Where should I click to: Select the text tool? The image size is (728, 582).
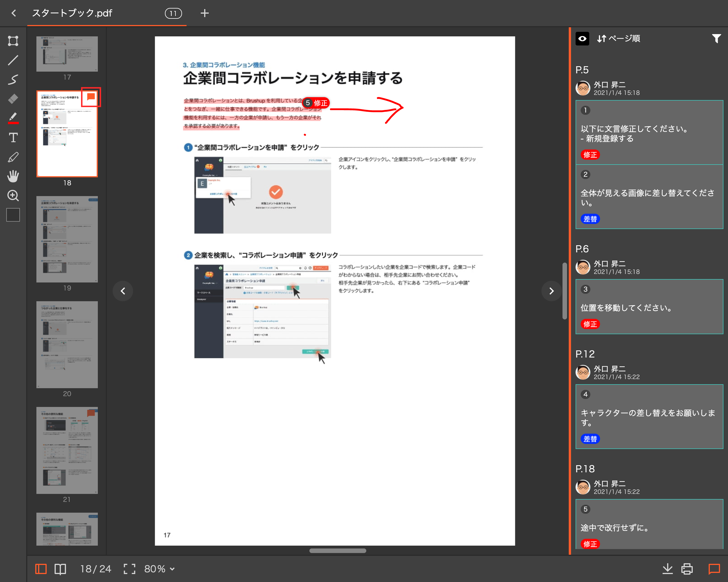pos(13,138)
